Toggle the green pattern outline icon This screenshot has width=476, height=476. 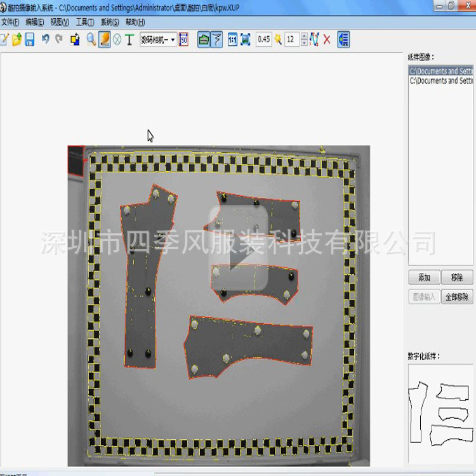point(204,40)
